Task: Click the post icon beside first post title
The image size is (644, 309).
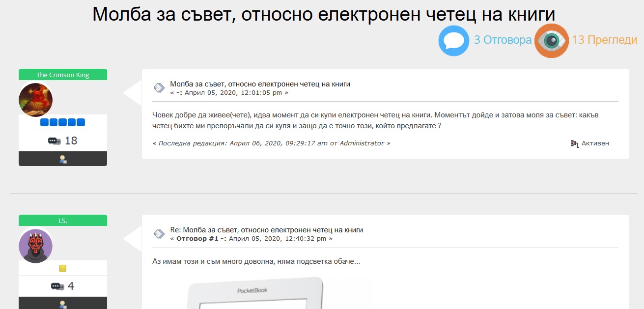Action: coord(159,88)
